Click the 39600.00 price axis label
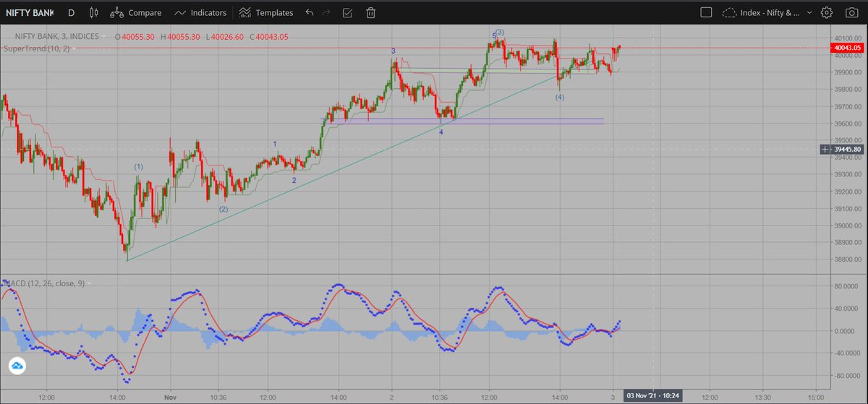This screenshot has height=404, width=868. [846, 124]
